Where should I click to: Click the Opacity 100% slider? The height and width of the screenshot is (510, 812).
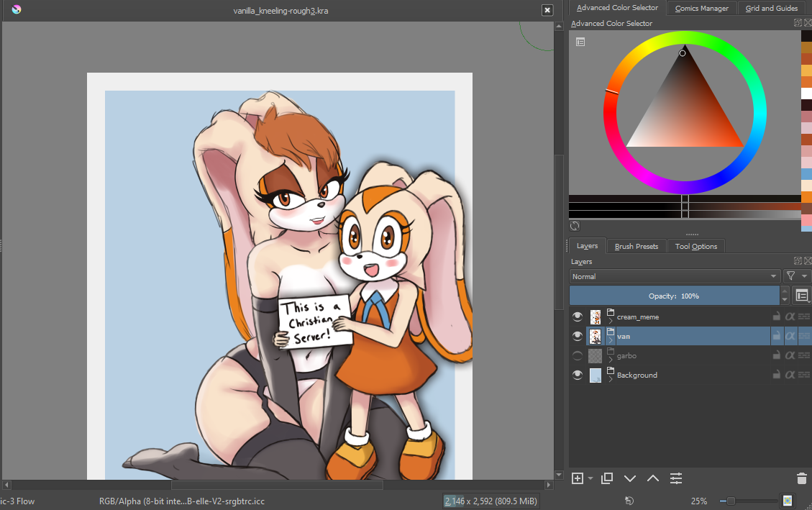click(x=675, y=296)
